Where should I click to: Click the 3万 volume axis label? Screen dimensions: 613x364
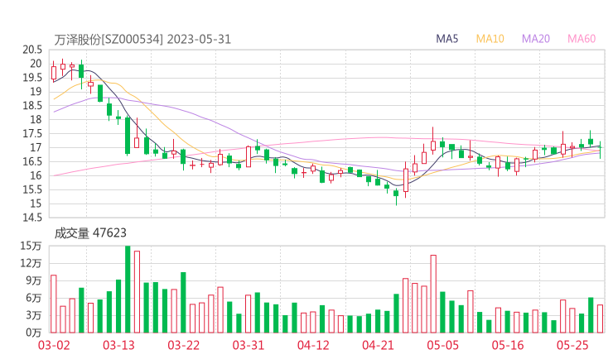click(34, 315)
